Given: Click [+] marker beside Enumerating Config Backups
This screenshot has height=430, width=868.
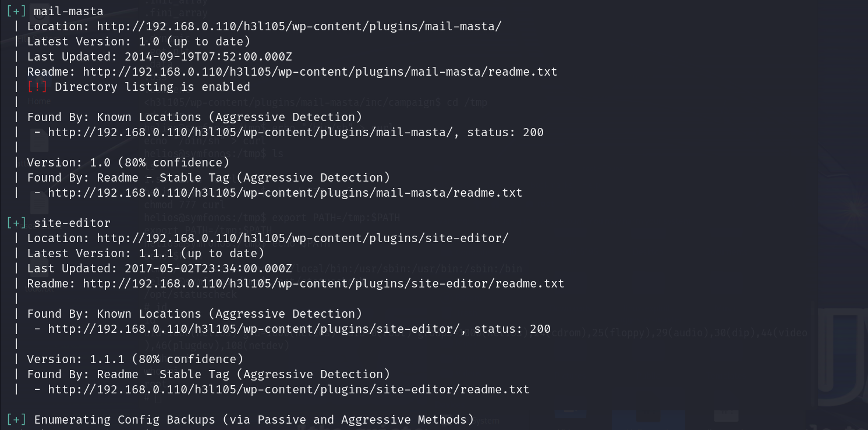Looking at the screenshot, I should [16, 420].
